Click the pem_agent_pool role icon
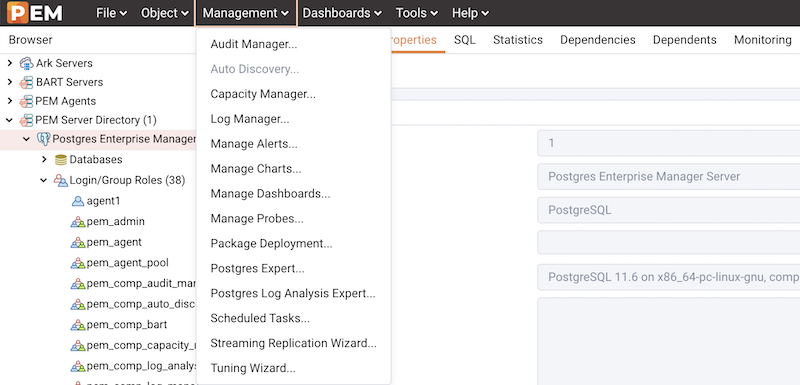800x385 pixels. (x=78, y=263)
